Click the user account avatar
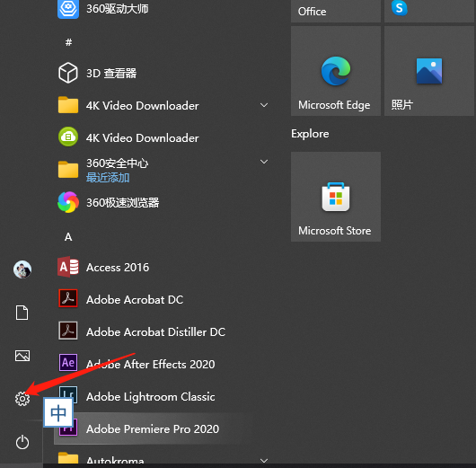 pyautogui.click(x=22, y=269)
